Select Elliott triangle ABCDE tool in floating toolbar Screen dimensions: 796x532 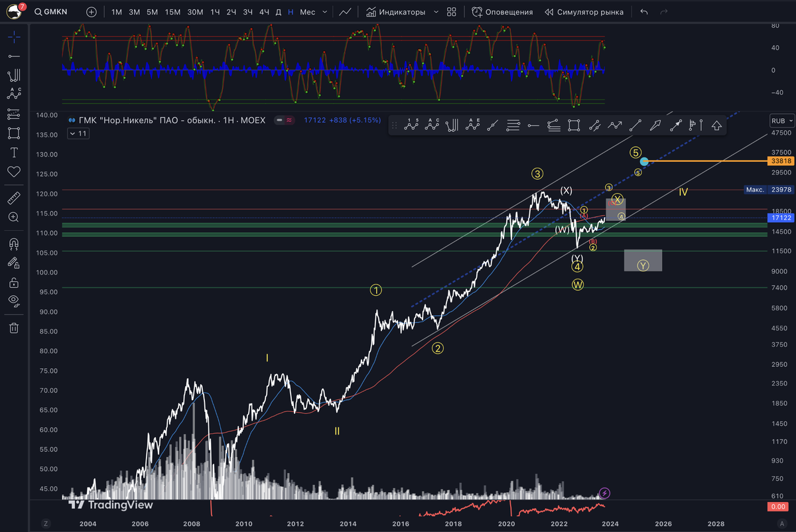[x=474, y=124]
